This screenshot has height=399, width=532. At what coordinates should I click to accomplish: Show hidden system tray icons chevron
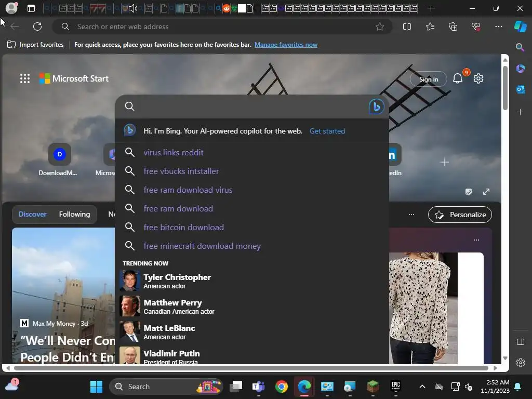pos(422,387)
